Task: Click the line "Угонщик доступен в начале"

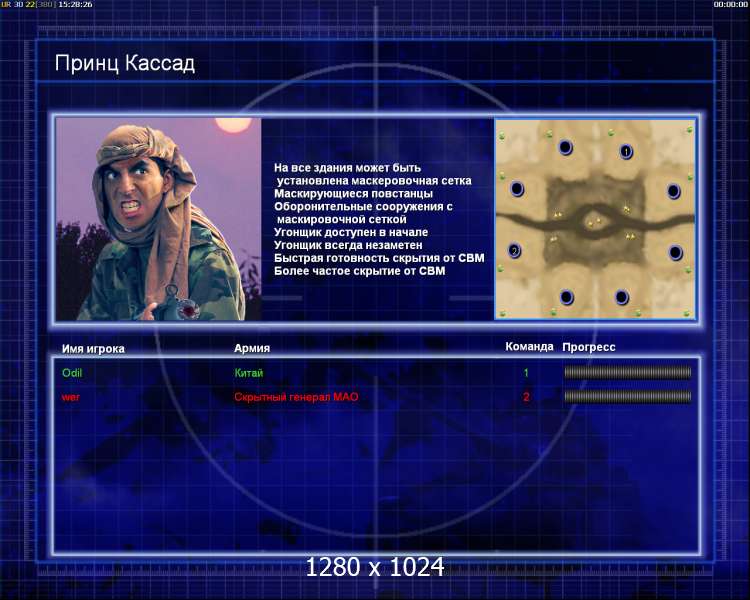Action: (351, 233)
